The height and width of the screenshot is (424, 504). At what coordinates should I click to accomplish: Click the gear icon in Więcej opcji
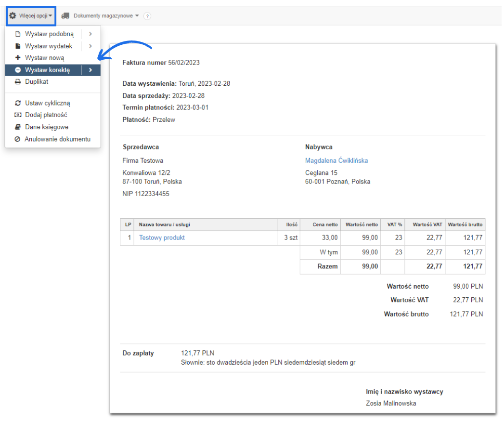(13, 16)
